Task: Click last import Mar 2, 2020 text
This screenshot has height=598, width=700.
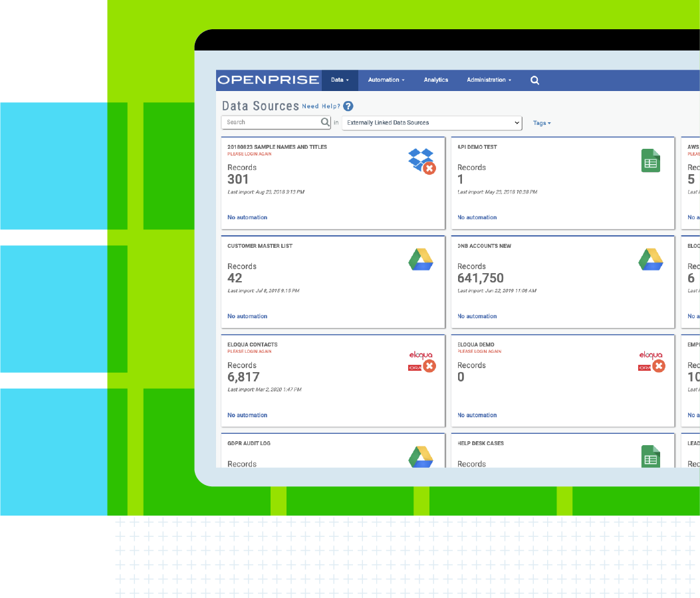Action: pyautogui.click(x=265, y=389)
